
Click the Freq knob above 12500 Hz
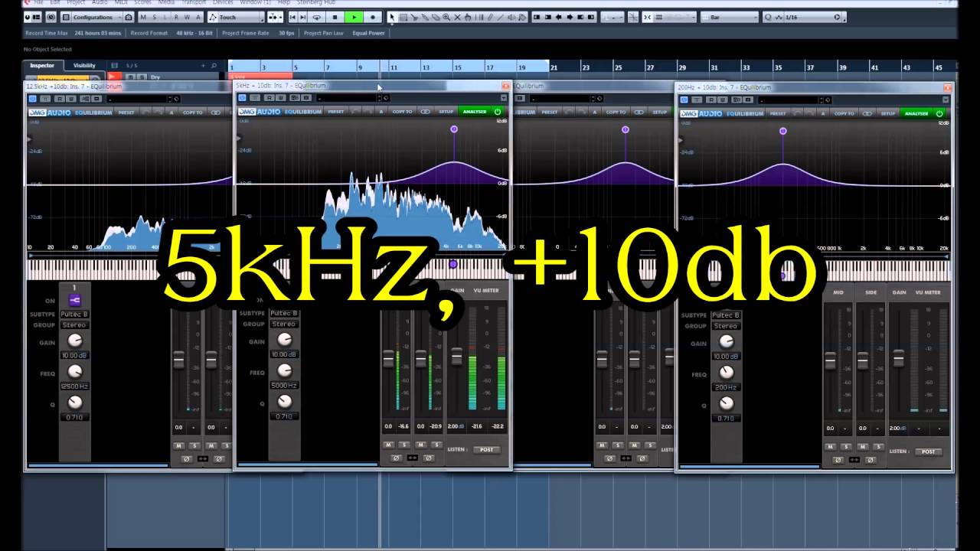click(75, 371)
